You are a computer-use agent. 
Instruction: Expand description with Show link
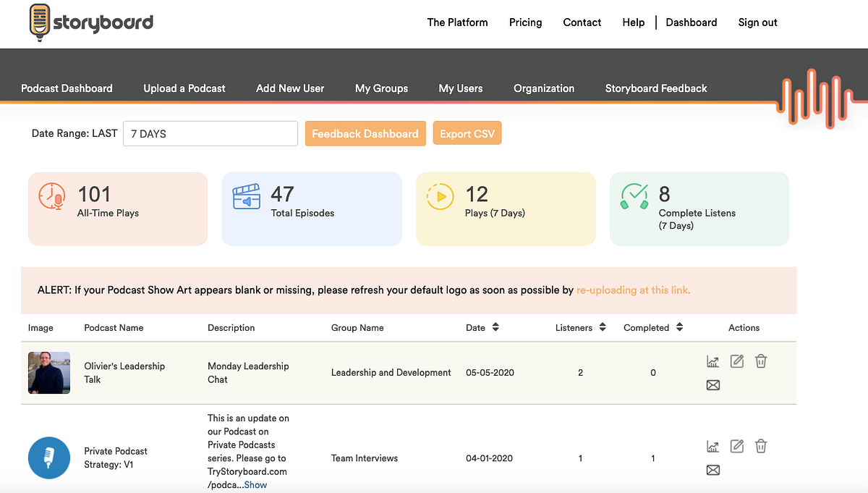255,485
